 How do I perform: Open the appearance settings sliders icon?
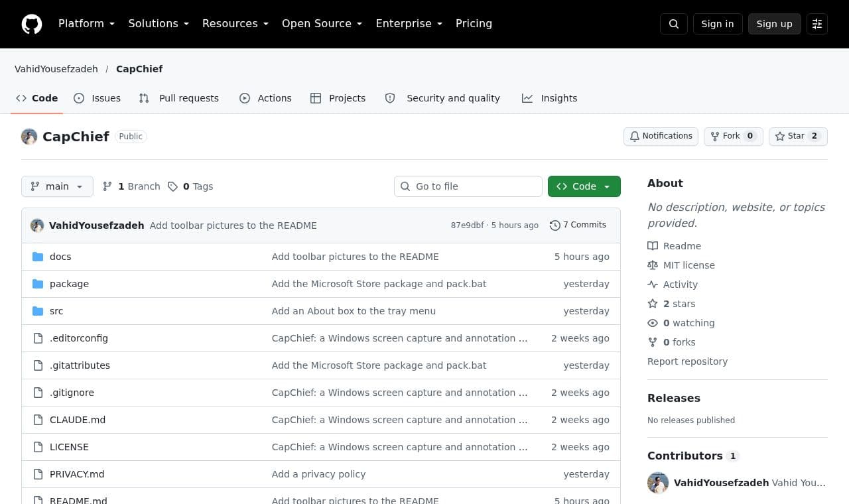point(817,24)
